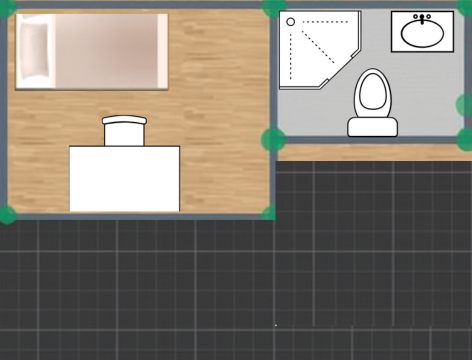This screenshot has width=472, height=360.
Task: Select the bottom wall of the bedroom
Action: [138, 217]
